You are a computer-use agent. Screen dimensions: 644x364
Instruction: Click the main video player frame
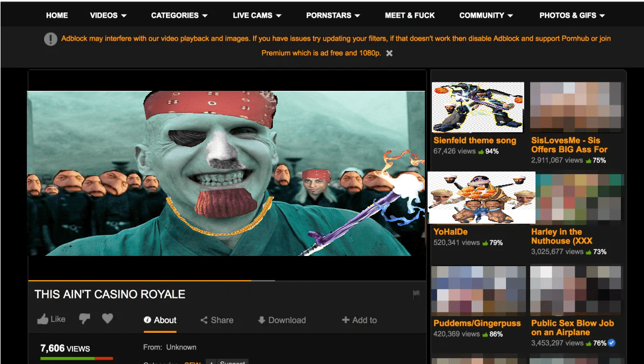pyautogui.click(x=227, y=173)
